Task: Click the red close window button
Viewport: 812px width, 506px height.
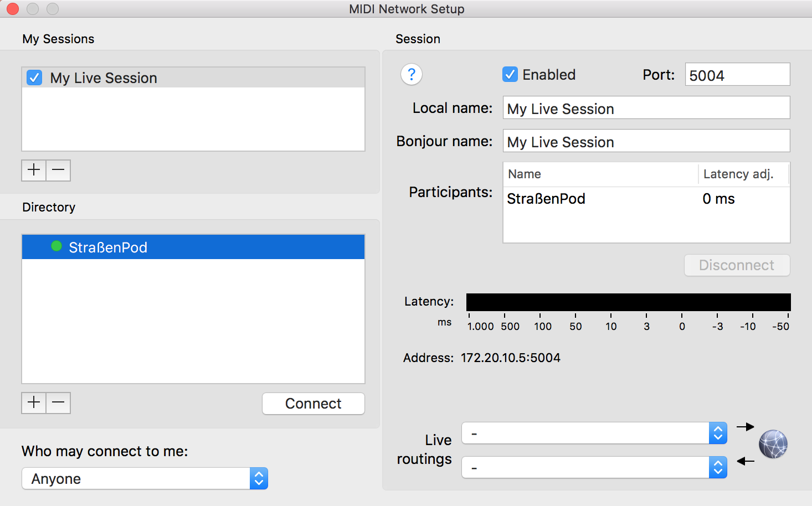Action: [12, 9]
